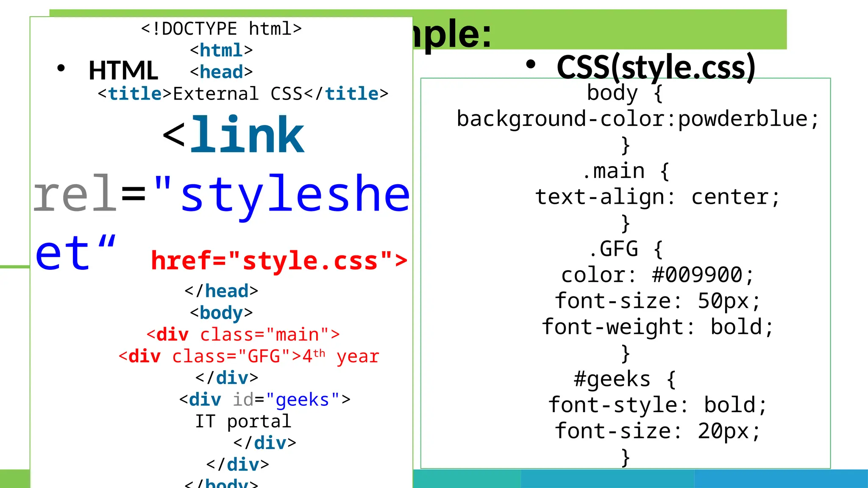Click the "font-style: bold;" declaration

657,405
